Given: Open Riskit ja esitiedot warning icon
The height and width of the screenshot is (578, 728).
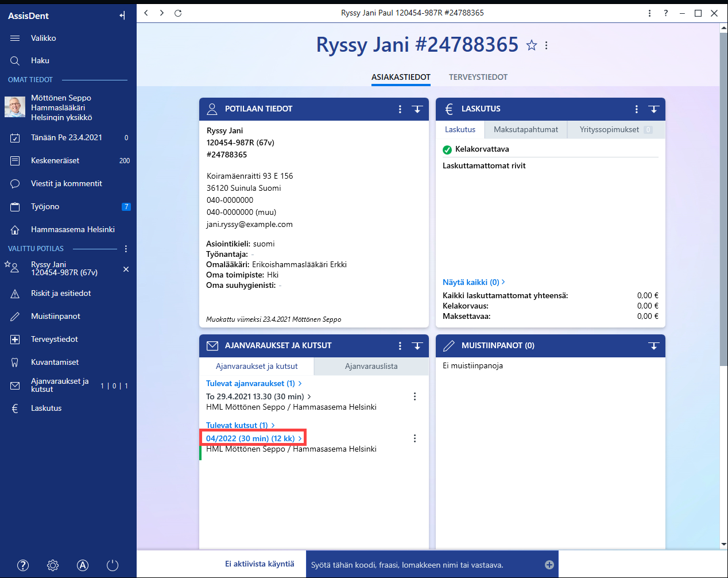Looking at the screenshot, I should [x=15, y=294].
